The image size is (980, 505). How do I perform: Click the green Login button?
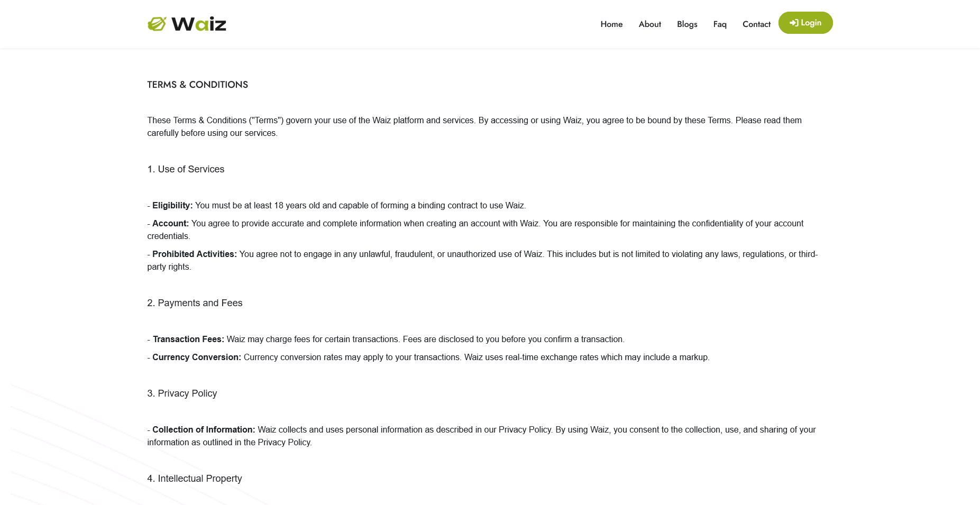tap(805, 23)
